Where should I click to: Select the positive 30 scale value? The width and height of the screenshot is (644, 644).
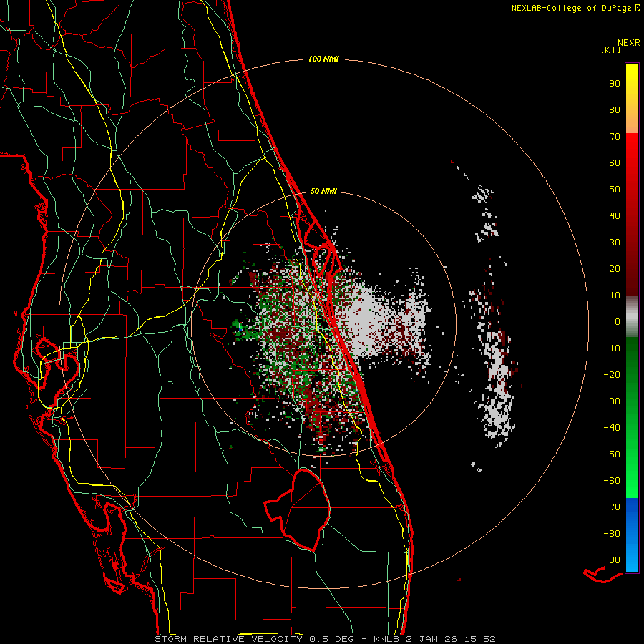[615, 242]
